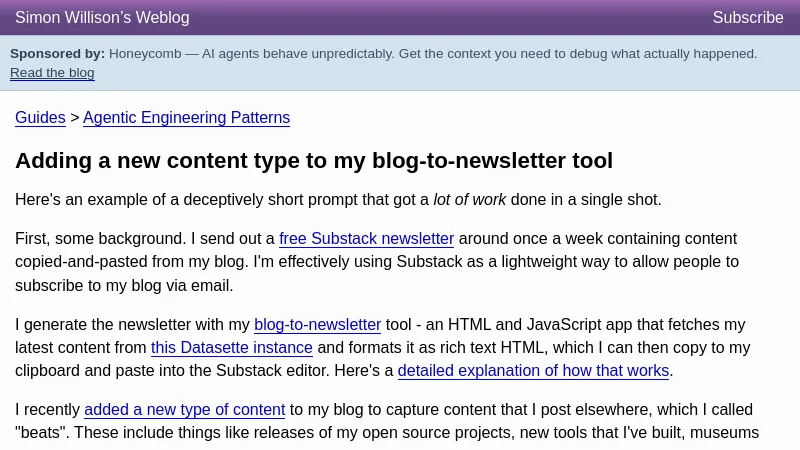Image resolution: width=800 pixels, height=450 pixels.
Task: Open the "blog-to-newsletter" tool link
Action: [317, 325]
